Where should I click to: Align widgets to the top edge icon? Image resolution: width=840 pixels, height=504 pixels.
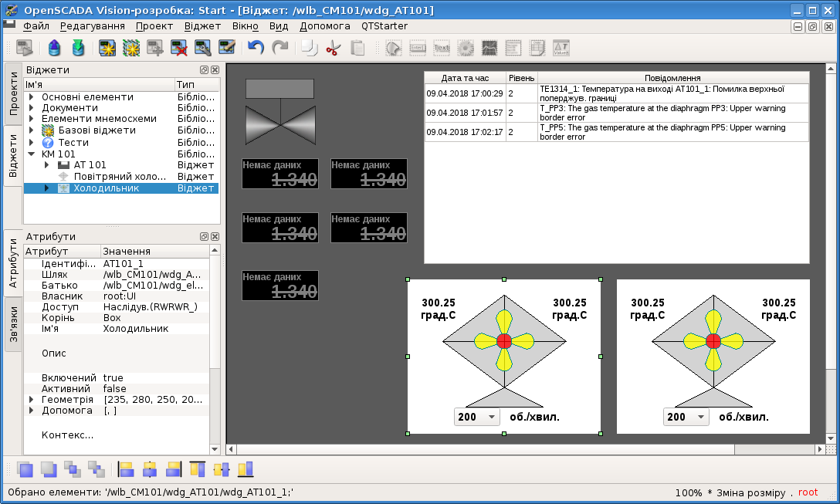pos(198,469)
